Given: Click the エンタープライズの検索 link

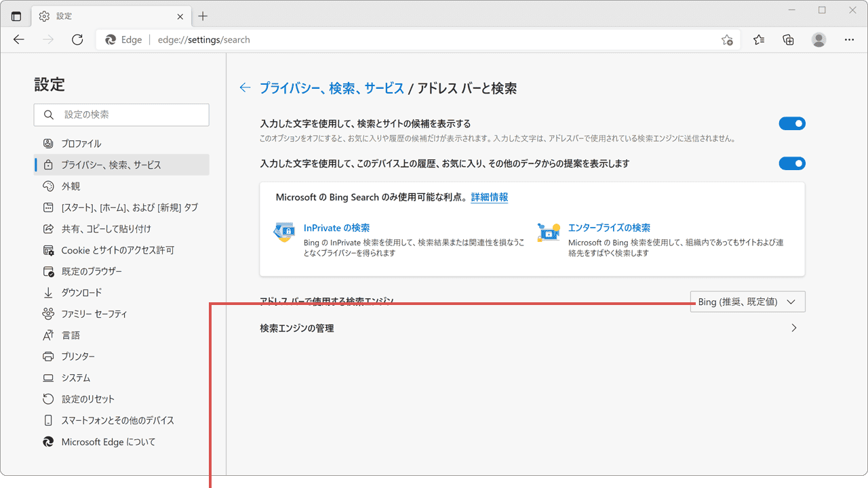Looking at the screenshot, I should [x=609, y=228].
